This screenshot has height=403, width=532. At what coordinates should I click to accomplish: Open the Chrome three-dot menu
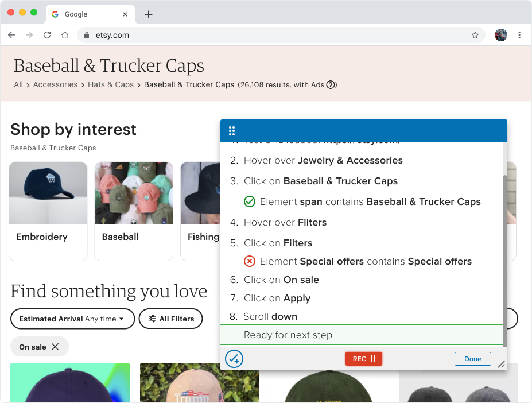click(519, 35)
